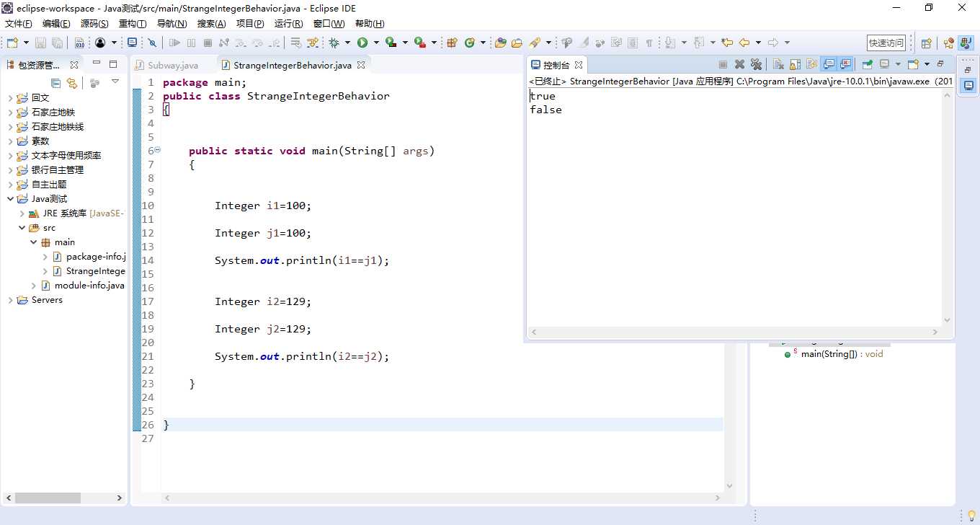Select the 控制台 console tab
Viewport: 980px width, 525px height.
[556, 65]
